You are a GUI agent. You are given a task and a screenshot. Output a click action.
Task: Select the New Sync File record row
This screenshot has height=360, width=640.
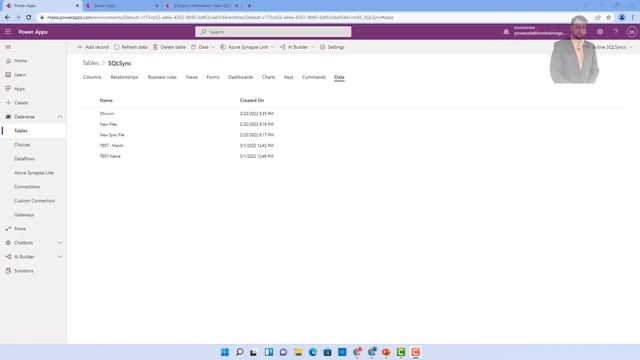pos(353,135)
